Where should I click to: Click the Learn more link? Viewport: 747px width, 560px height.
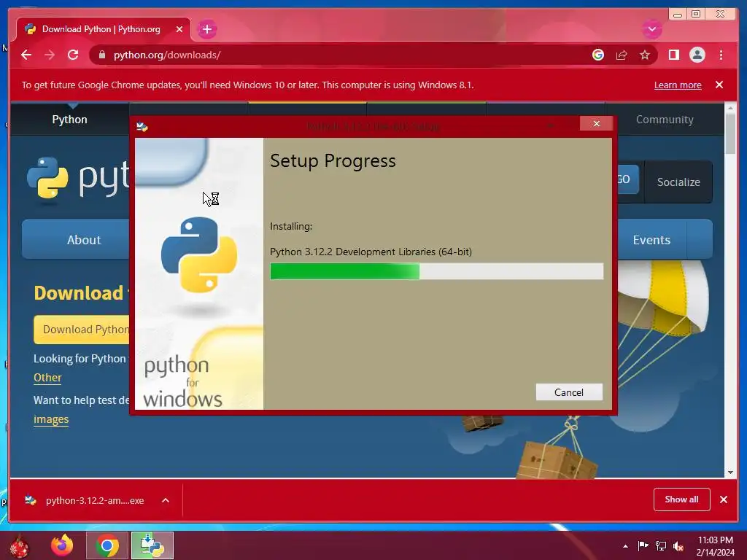click(x=678, y=85)
